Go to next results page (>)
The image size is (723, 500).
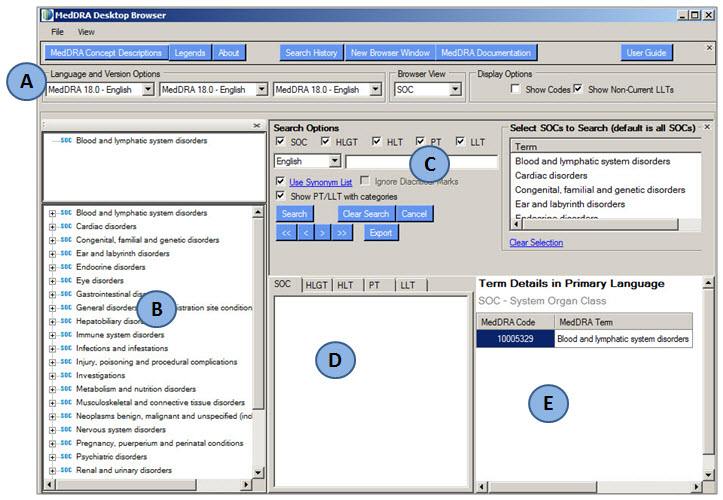(x=322, y=233)
